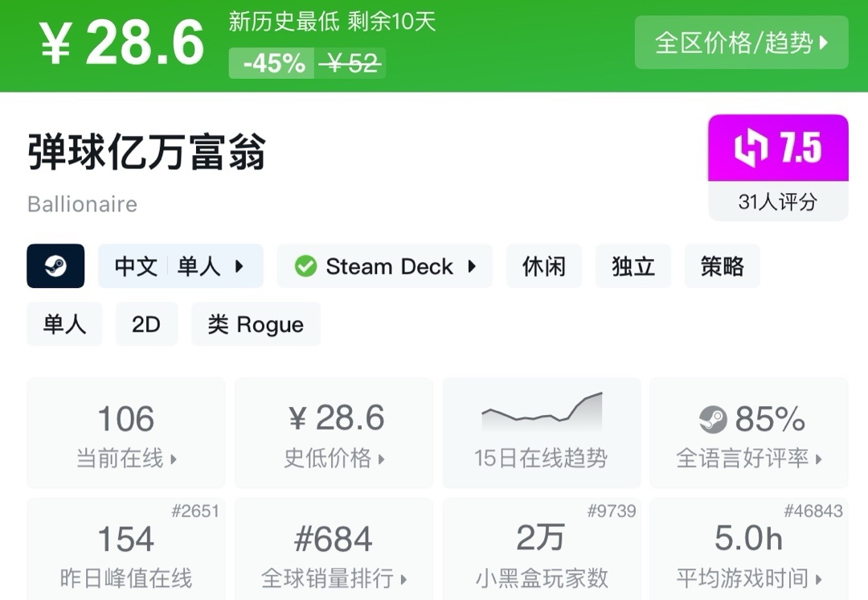This screenshot has width=868, height=600.
Task: Select the 策略 tag
Action: (722, 266)
